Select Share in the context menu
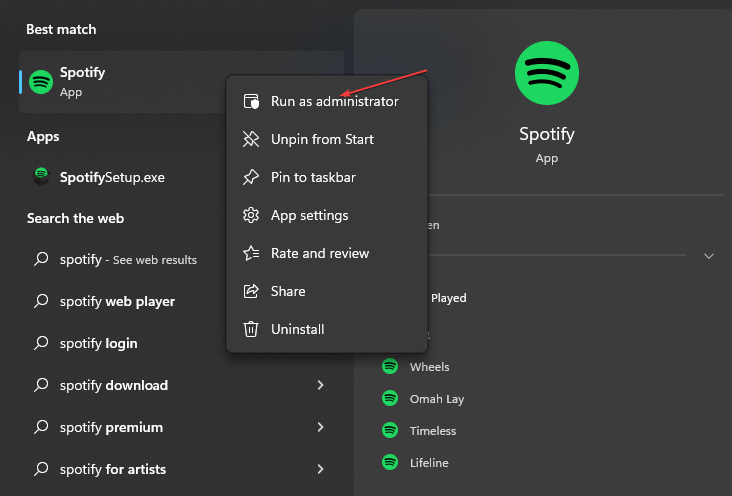 click(327, 291)
